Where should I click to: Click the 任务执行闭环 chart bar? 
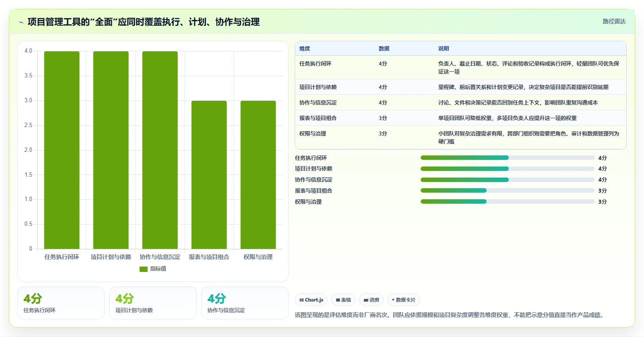(x=62, y=150)
